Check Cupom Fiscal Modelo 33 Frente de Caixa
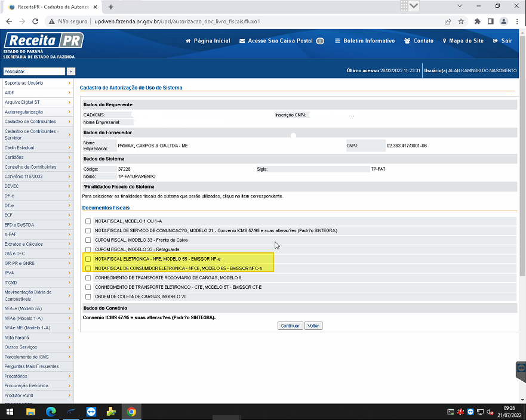The width and height of the screenshot is (526, 420). click(x=88, y=240)
